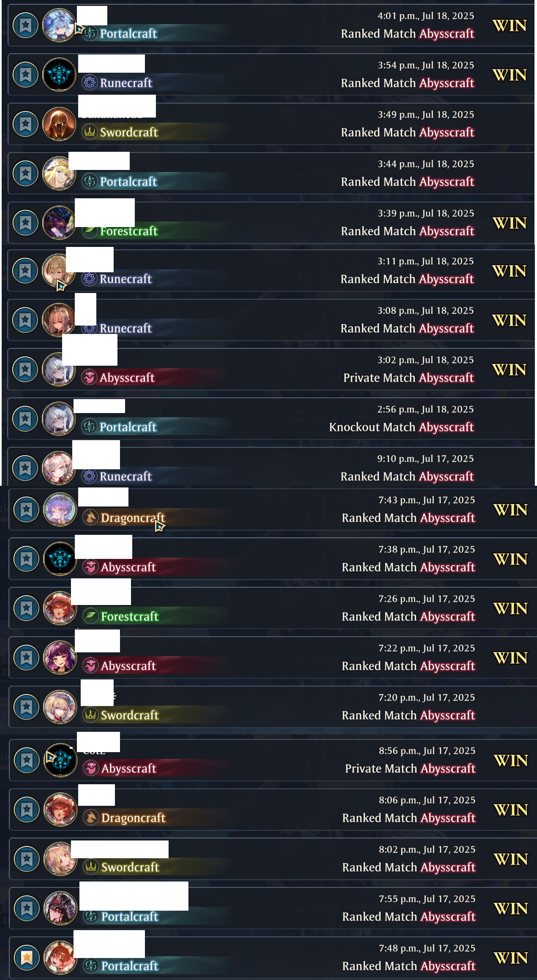Toggle favorite star on the 8:02 p.m. Swordcraft match
The image size is (537, 980).
tap(27, 859)
